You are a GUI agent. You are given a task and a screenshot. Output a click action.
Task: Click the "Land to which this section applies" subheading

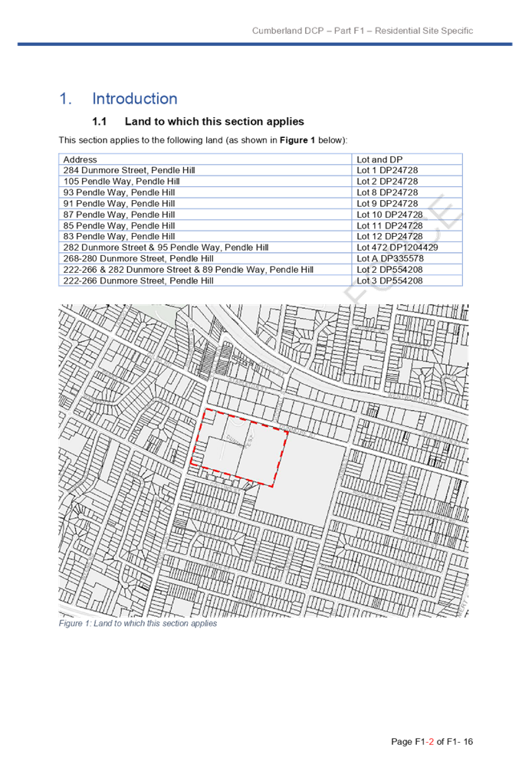click(x=214, y=122)
